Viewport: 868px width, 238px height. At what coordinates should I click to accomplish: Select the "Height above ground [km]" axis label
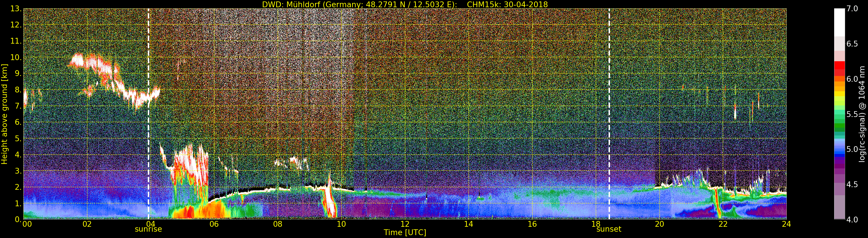click(4, 114)
